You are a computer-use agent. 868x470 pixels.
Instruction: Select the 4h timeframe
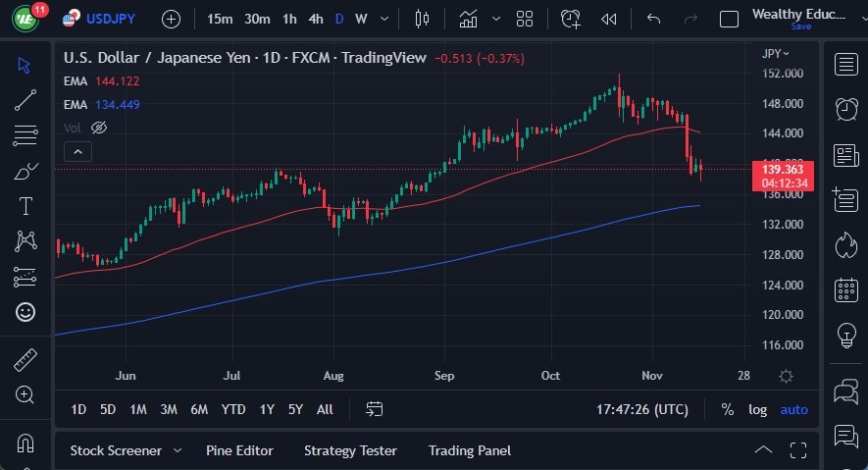(x=315, y=19)
